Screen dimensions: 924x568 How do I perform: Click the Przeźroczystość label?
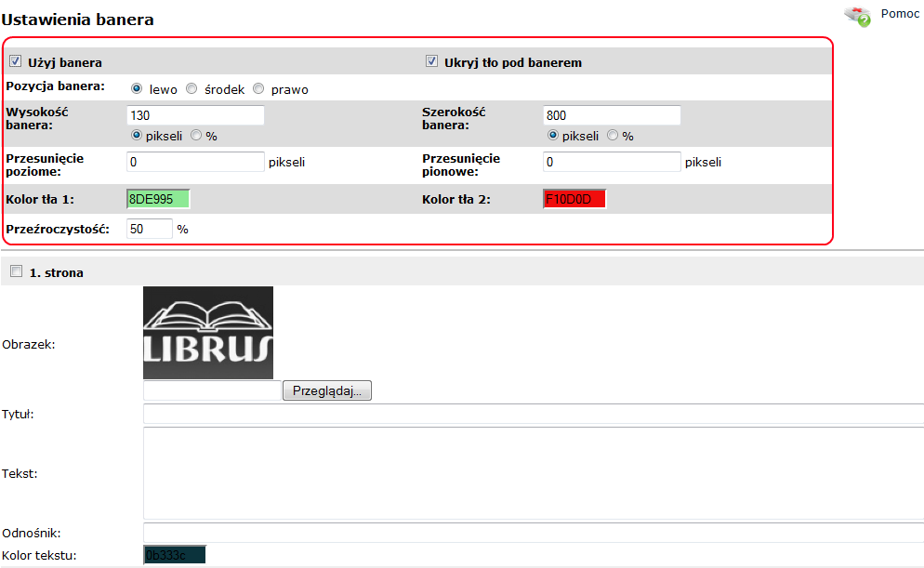point(58,230)
